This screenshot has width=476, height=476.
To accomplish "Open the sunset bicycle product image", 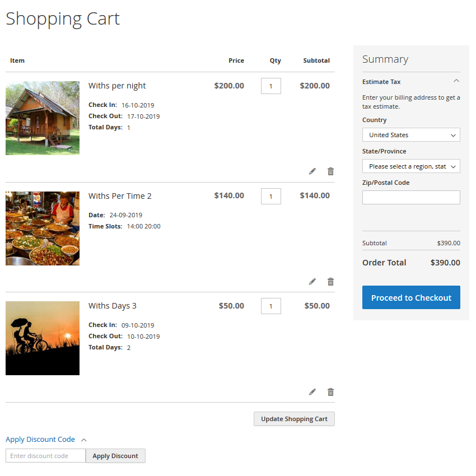I will coord(43,338).
